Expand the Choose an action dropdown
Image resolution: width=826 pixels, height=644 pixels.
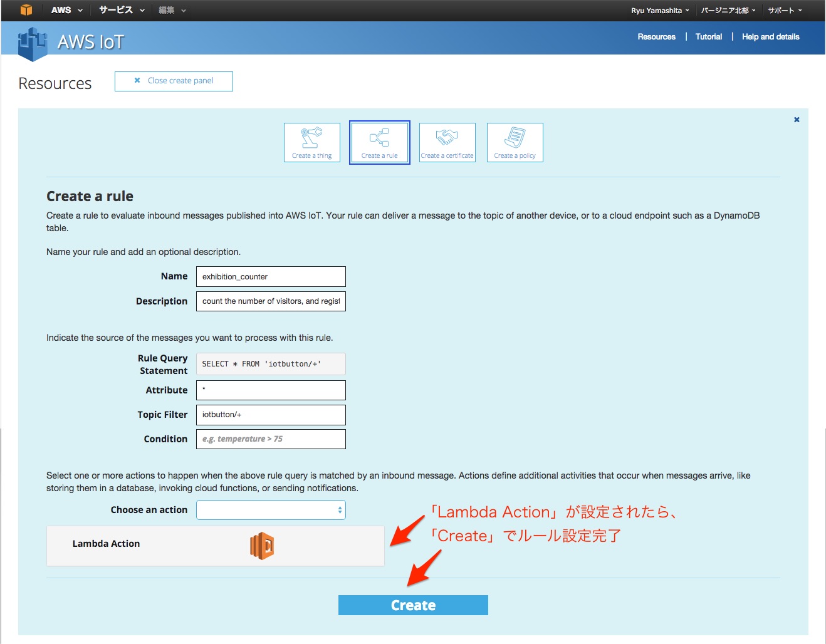click(271, 510)
